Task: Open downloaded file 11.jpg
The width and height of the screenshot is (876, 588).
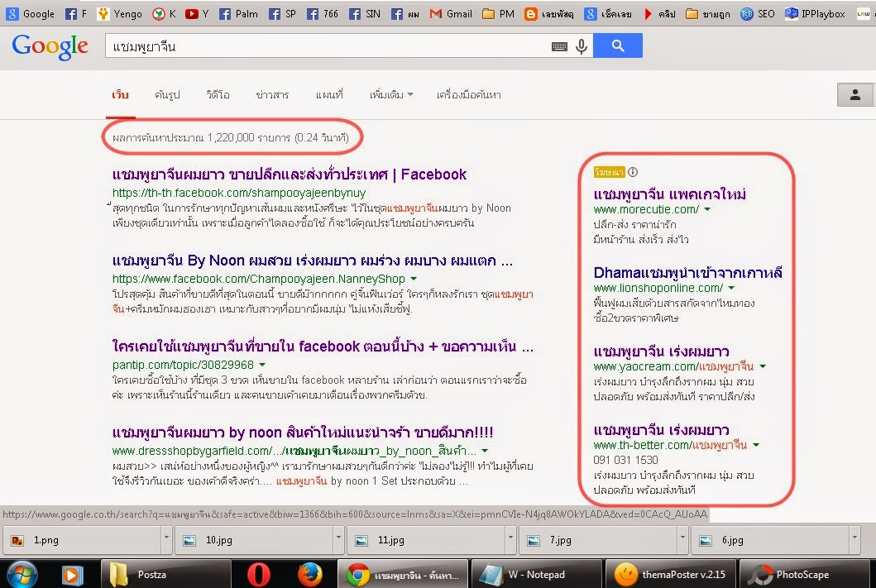Action: point(427,540)
